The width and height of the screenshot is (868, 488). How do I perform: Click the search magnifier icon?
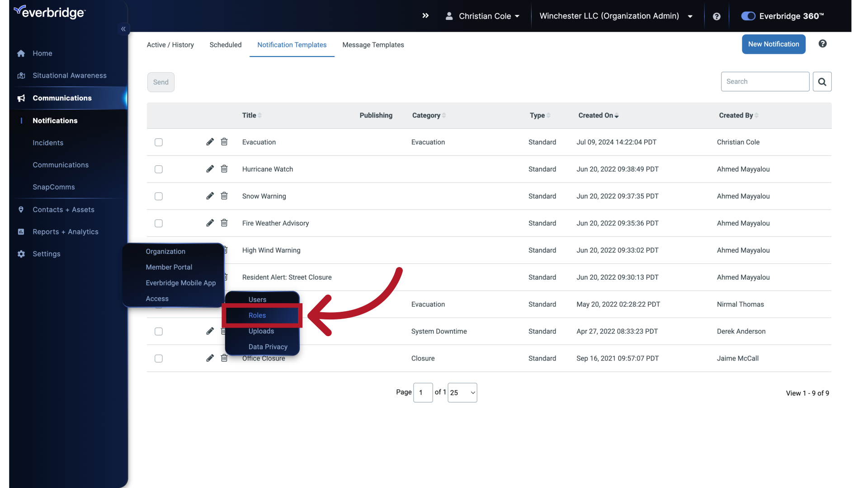tap(822, 81)
